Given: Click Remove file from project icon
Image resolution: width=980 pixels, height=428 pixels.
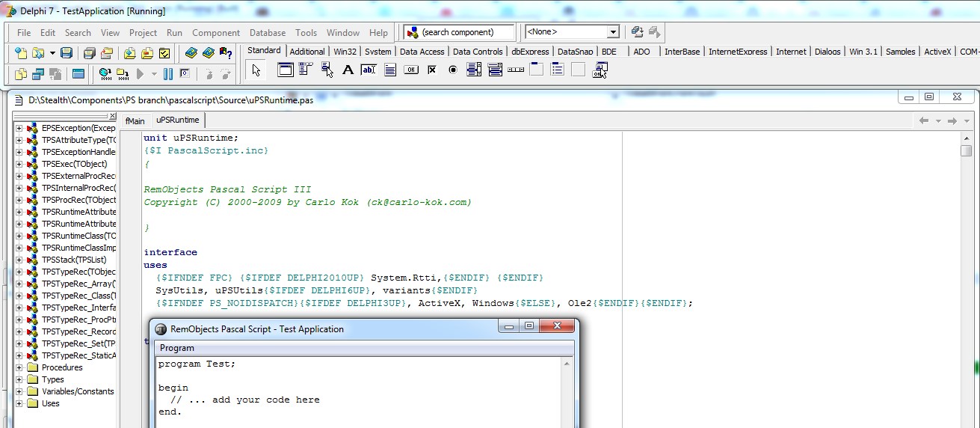Looking at the screenshot, I should pyautogui.click(x=147, y=53).
